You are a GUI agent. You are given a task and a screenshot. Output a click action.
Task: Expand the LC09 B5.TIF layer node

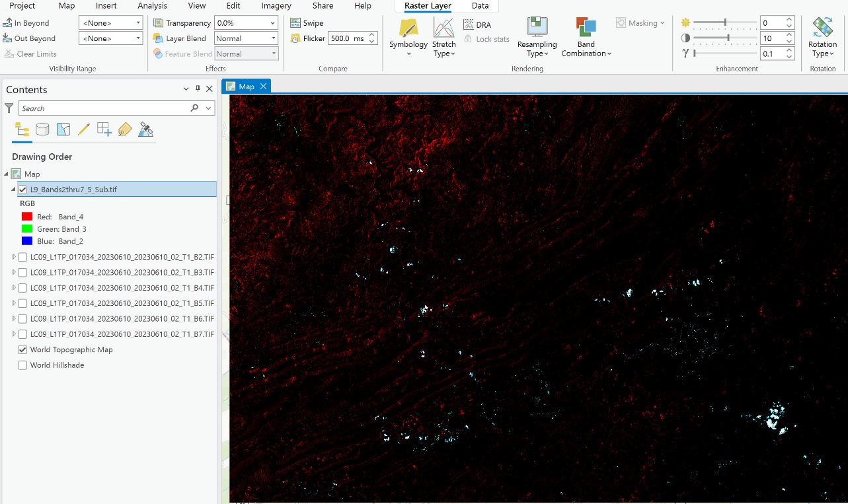[14, 303]
